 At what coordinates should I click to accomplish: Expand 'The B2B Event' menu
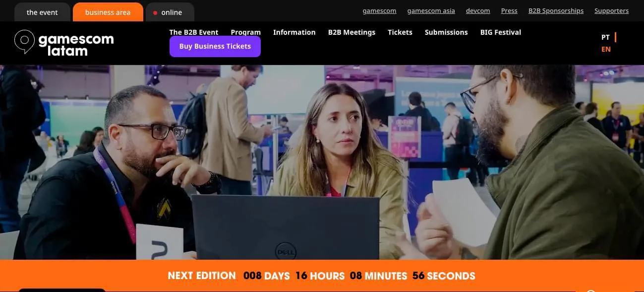[x=194, y=32]
